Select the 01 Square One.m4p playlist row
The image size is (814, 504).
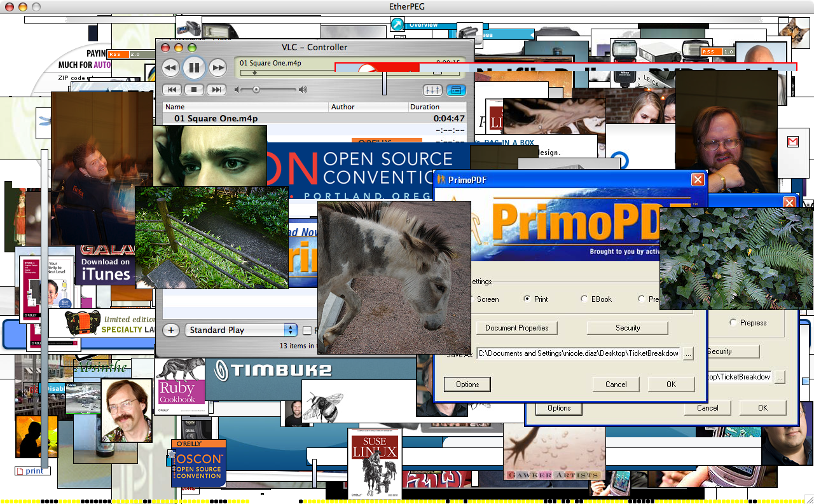point(315,118)
